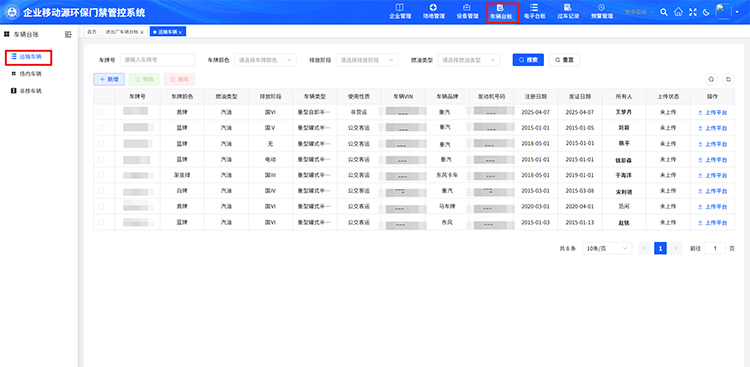
Task: Click the 重置 button
Action: pyautogui.click(x=564, y=60)
